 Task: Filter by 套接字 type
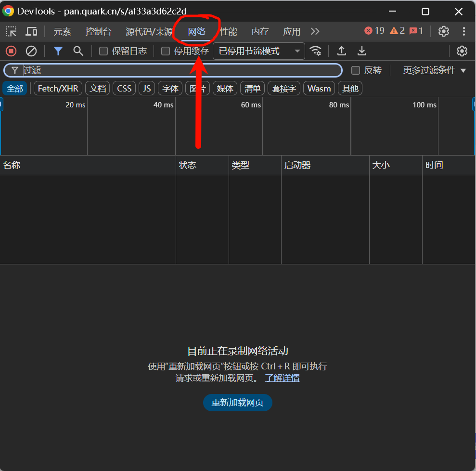tap(284, 88)
